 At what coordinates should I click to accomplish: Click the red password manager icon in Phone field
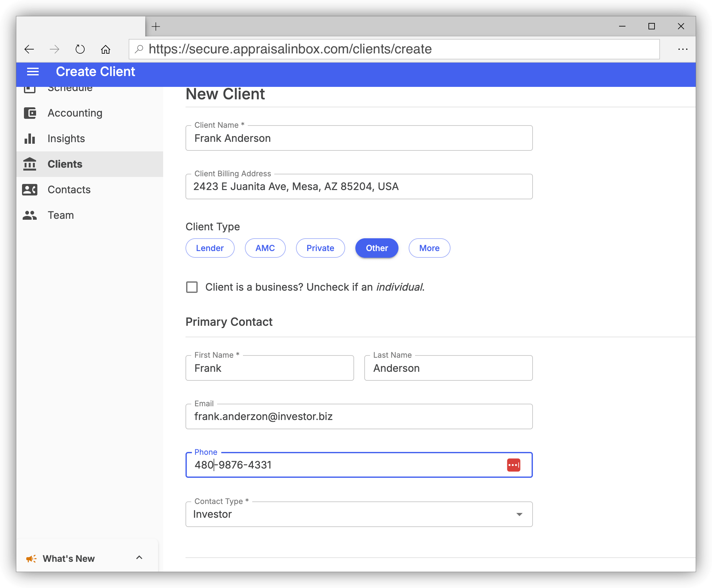pyautogui.click(x=513, y=465)
